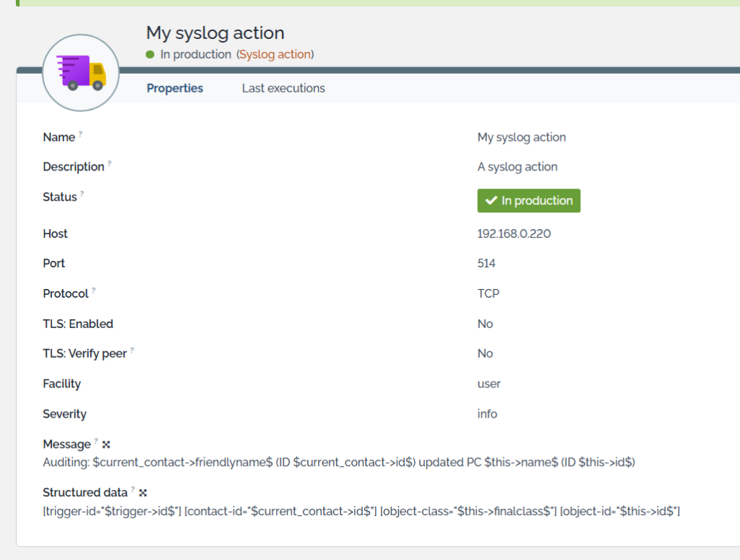The image size is (740, 560).
Task: Click the green In production status badge
Action: (x=528, y=201)
